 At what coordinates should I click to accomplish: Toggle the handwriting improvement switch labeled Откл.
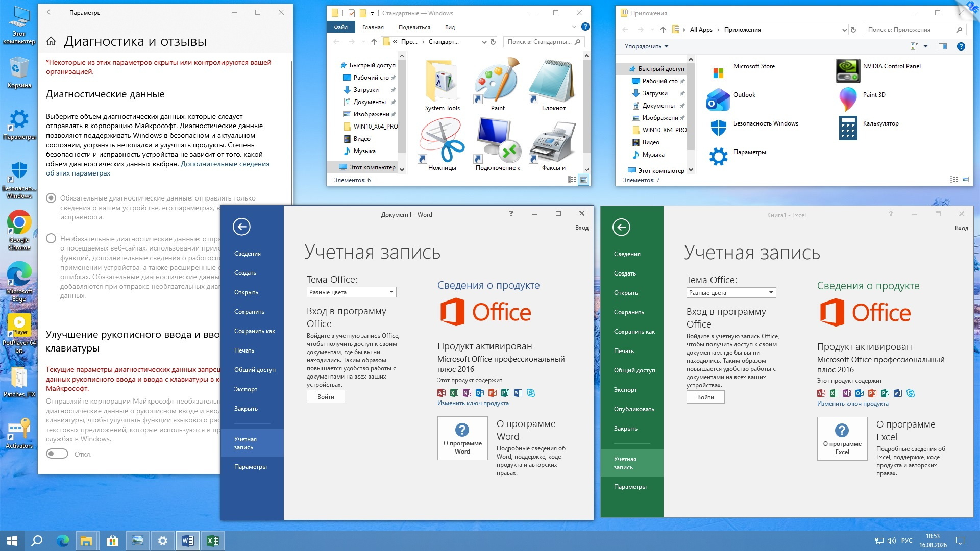click(x=57, y=454)
